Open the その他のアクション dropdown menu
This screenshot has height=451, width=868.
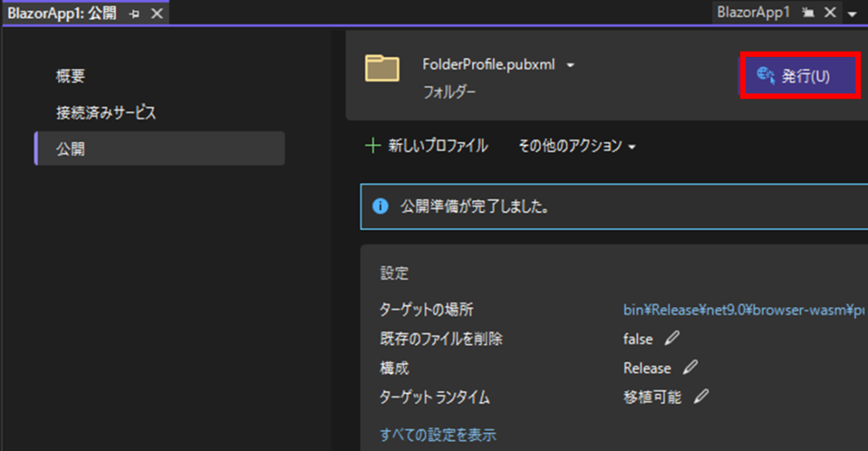click(576, 146)
